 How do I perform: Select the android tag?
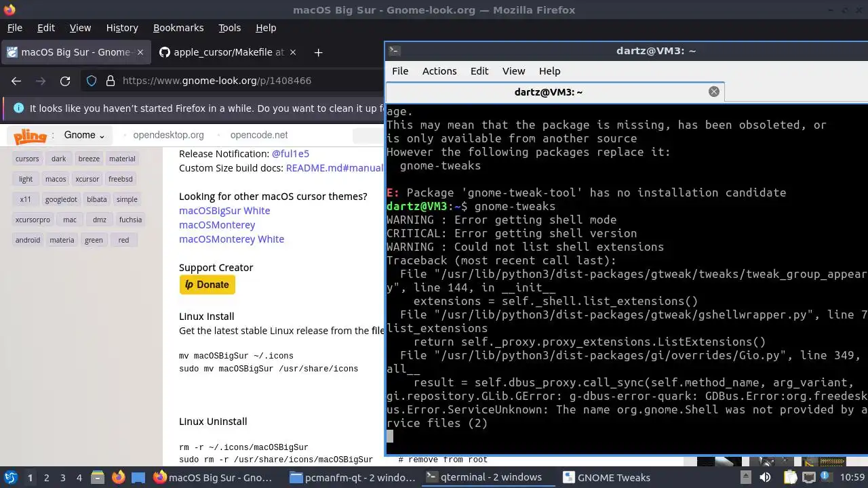28,240
